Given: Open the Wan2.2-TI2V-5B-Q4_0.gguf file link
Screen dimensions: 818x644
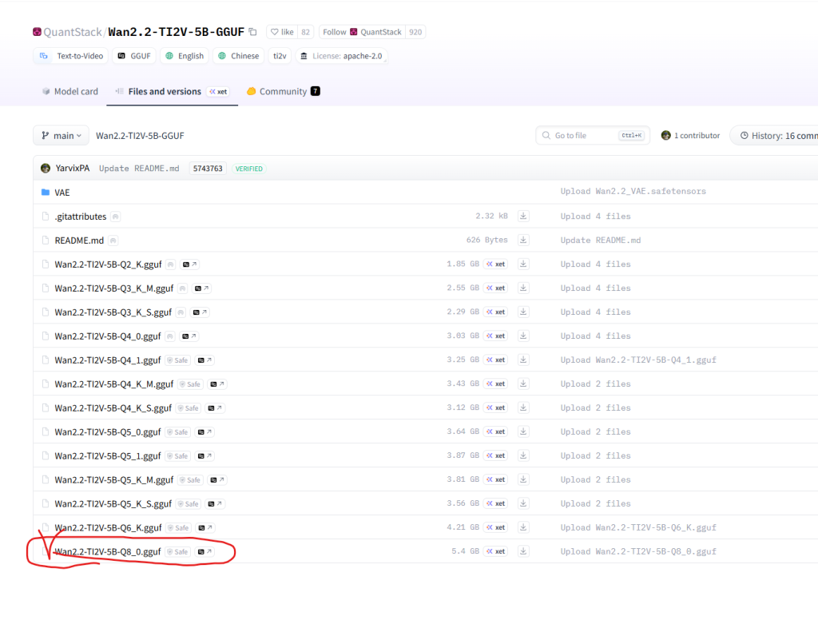Looking at the screenshot, I should coord(107,336).
